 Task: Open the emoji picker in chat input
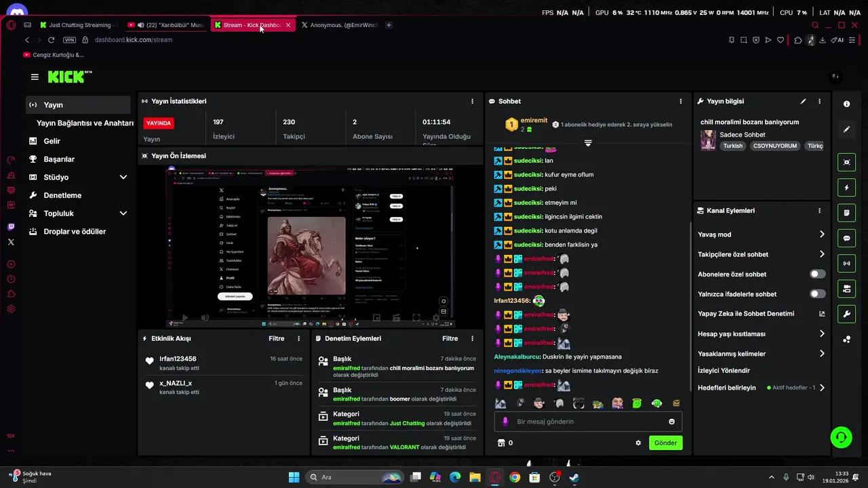click(672, 422)
